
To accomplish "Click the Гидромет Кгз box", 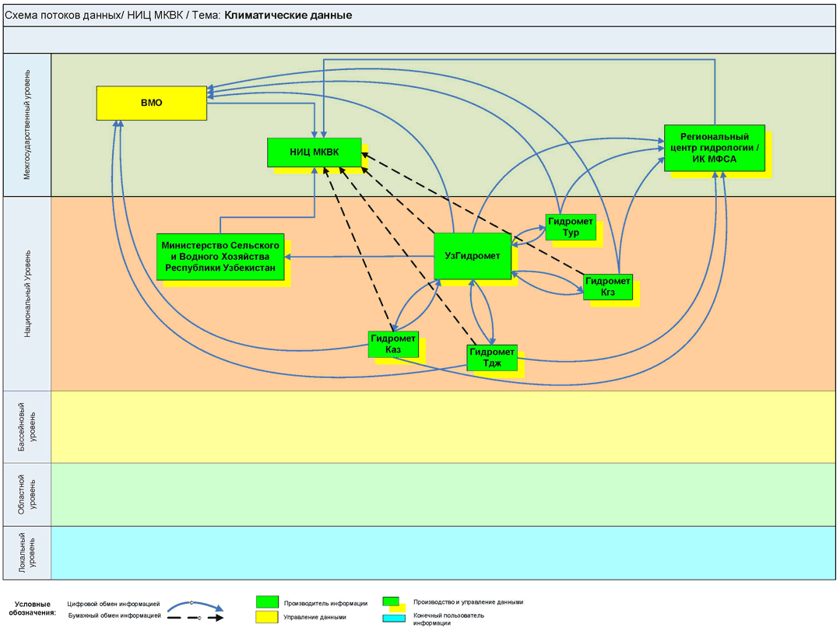I will coord(607,287).
